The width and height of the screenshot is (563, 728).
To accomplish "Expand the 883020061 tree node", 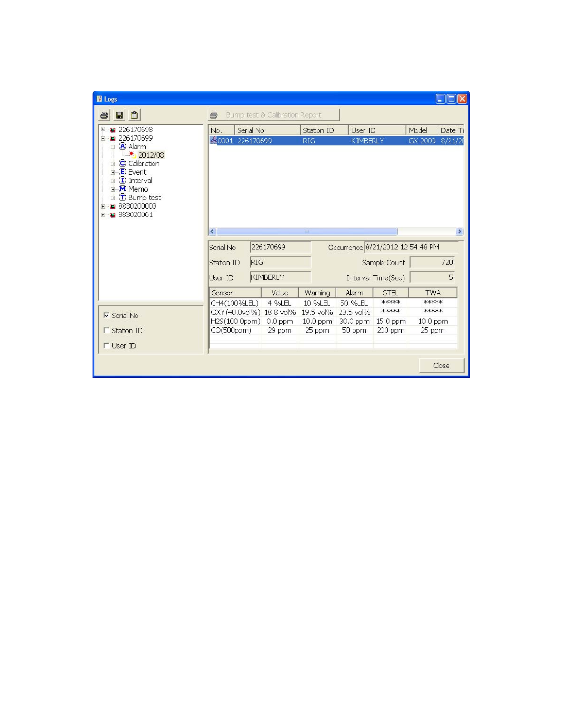I will pos(103,214).
